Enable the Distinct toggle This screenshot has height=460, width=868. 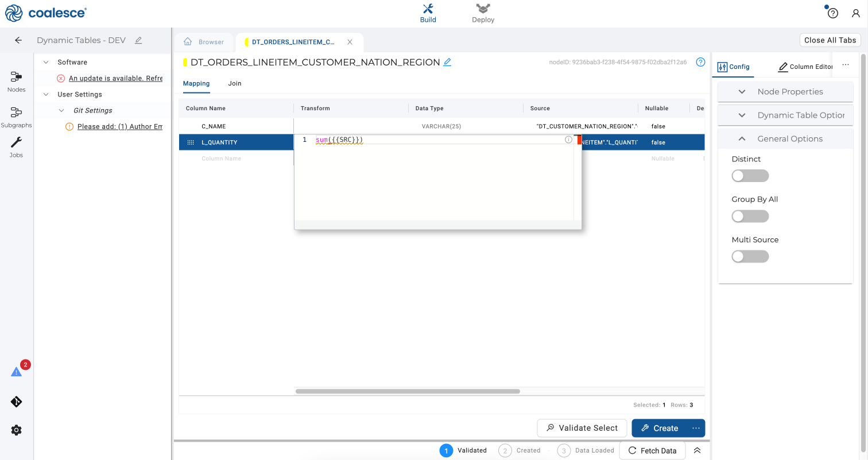(750, 176)
